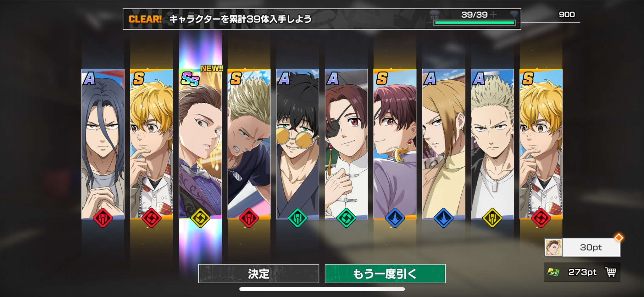Image resolution: width=644 pixels, height=297 pixels.
Task: Tap the MP ticket icon
Action: click(553, 272)
